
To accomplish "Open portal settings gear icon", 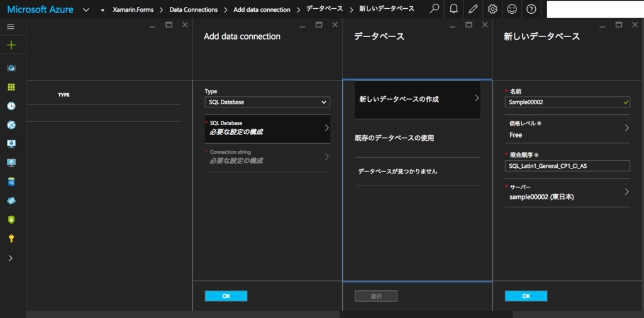I will [x=492, y=9].
